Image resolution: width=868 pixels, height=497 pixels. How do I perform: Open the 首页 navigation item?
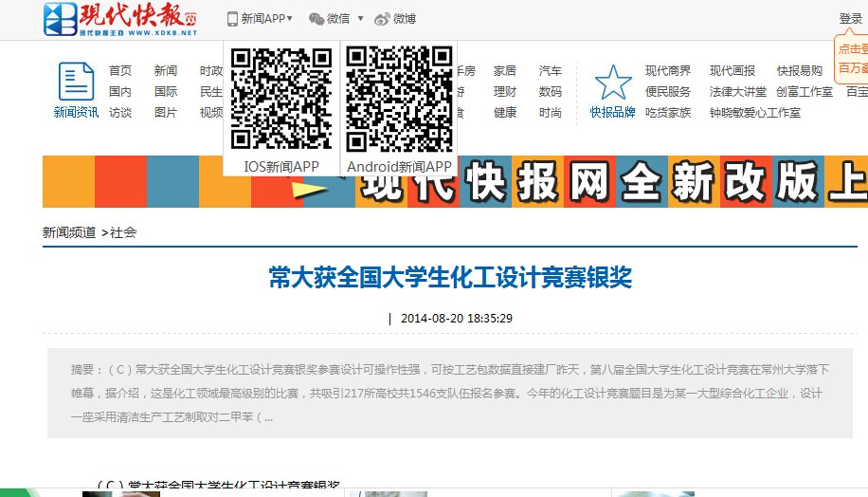[x=120, y=71]
